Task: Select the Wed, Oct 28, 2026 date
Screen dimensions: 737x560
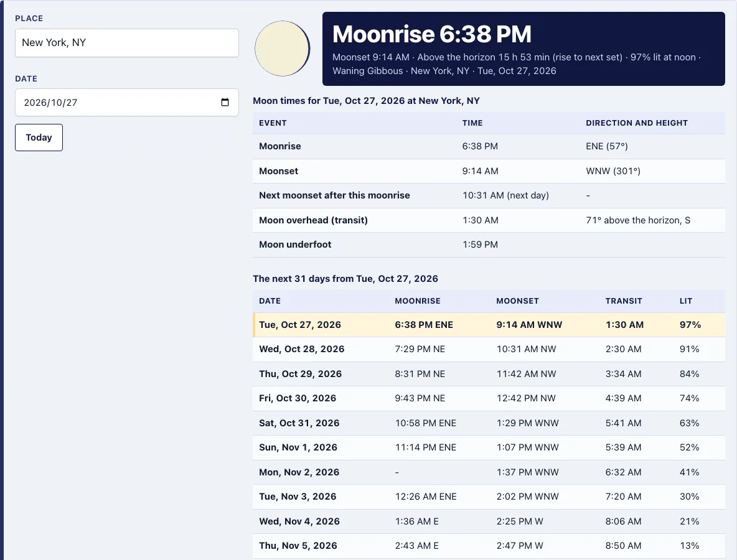Action: [x=301, y=349]
